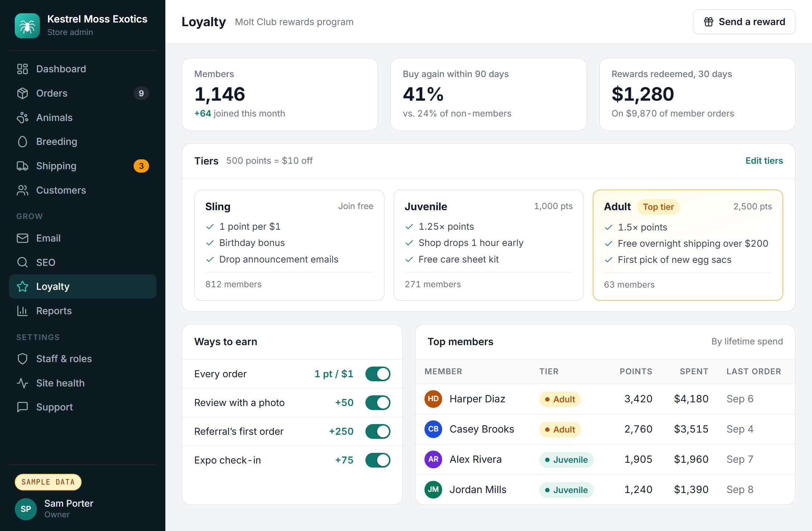812x531 pixels.
Task: Click the Shipping badge showing 3
Action: 141,166
